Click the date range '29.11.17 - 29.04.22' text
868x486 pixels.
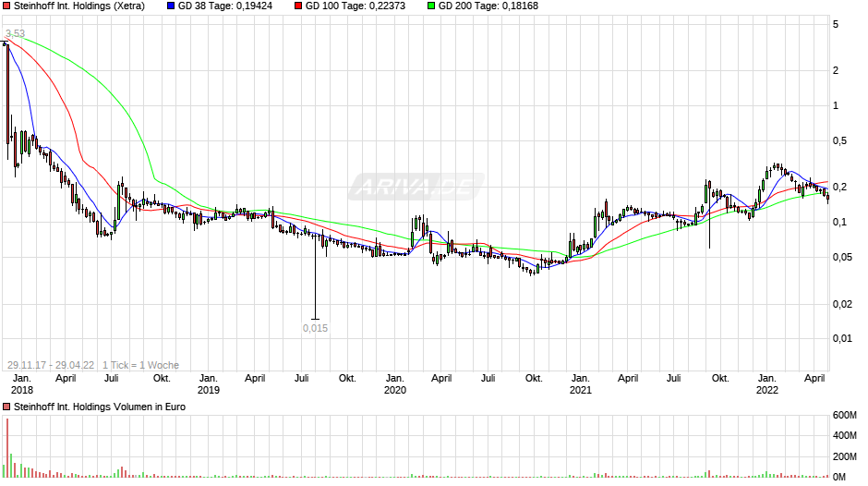coord(51,365)
